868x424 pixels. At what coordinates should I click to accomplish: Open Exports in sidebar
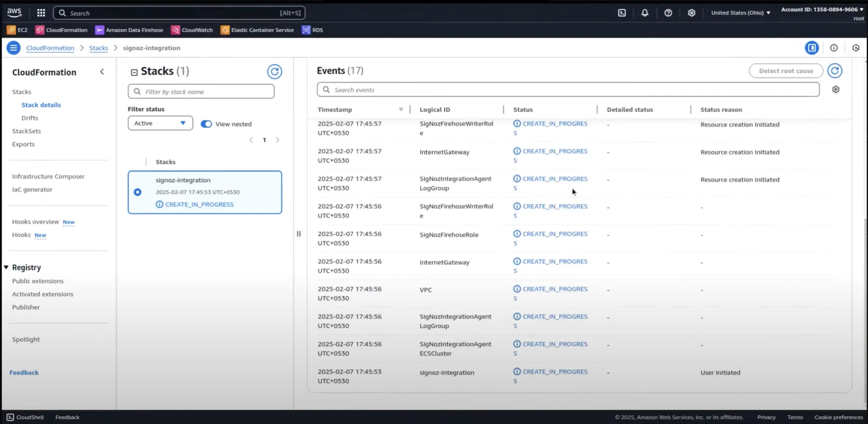point(23,144)
